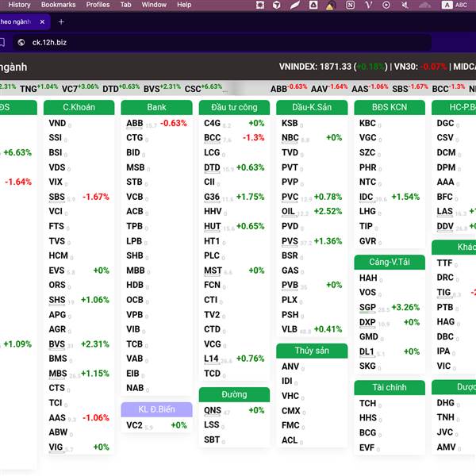Select L14 stock row
Image resolution: width=476 pixels, height=476 pixels.
coord(234,359)
